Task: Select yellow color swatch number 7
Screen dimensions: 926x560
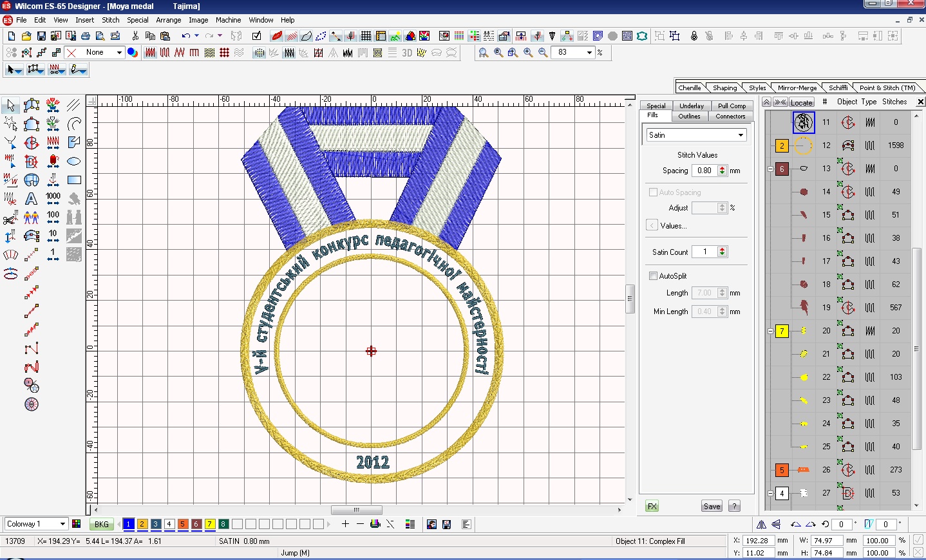Action: [x=209, y=524]
